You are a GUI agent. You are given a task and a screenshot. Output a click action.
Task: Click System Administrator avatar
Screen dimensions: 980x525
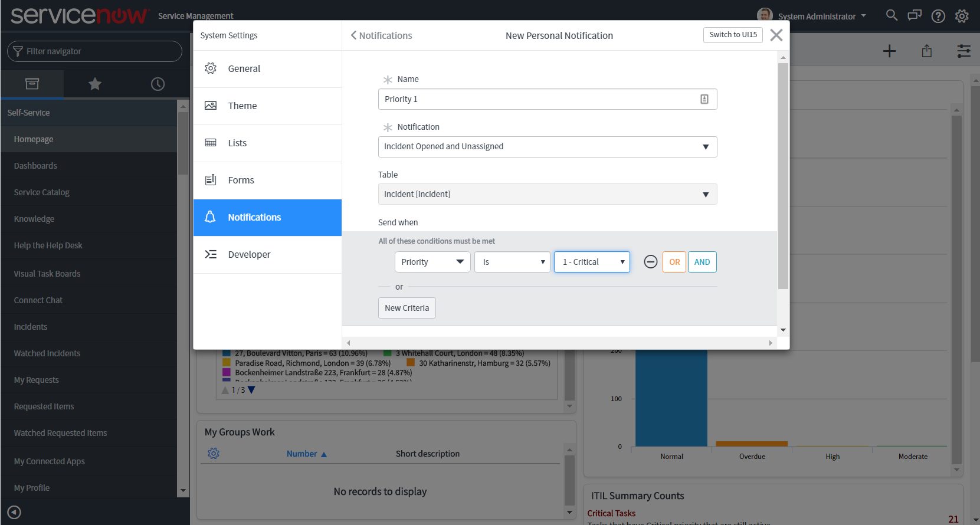click(765, 15)
